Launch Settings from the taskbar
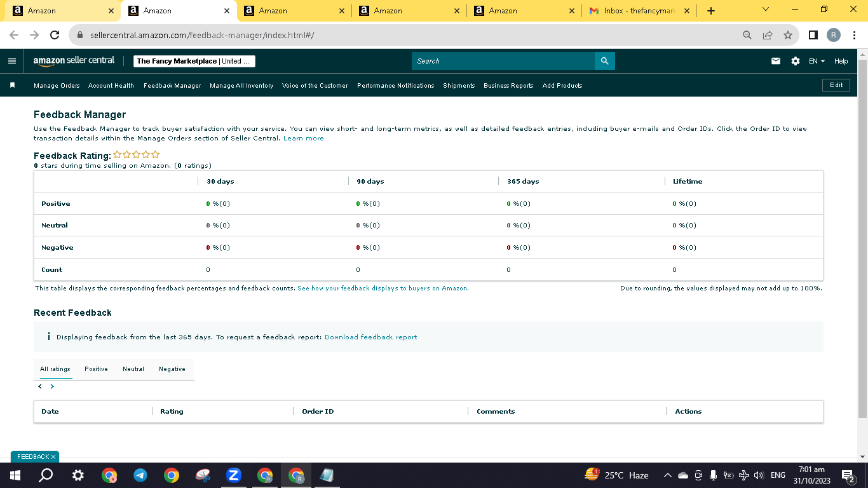The image size is (868, 488). [78, 475]
